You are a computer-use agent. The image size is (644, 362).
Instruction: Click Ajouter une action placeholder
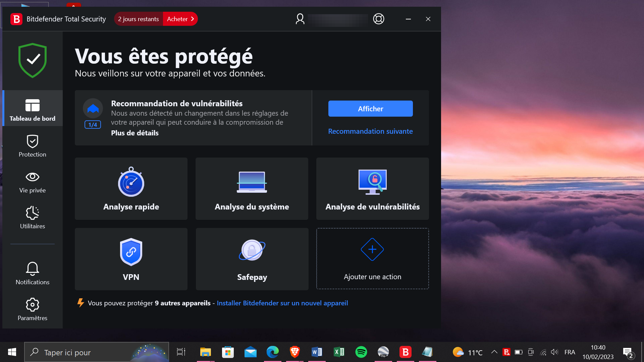372,258
